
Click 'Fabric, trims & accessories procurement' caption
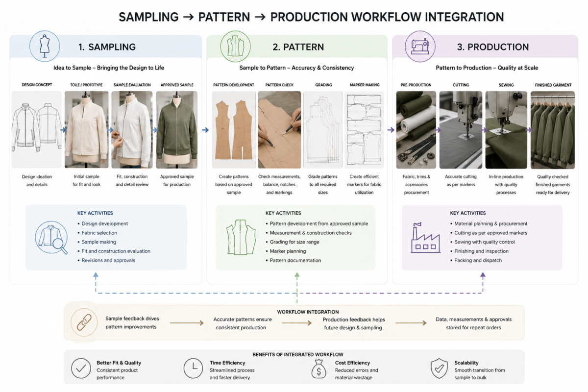(416, 185)
